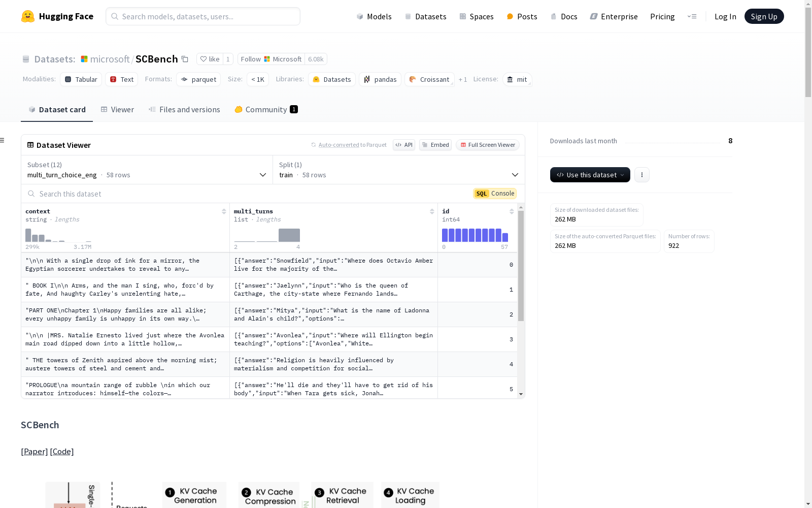Open the navigation more-menu icon
The image size is (812, 508).
tap(692, 16)
